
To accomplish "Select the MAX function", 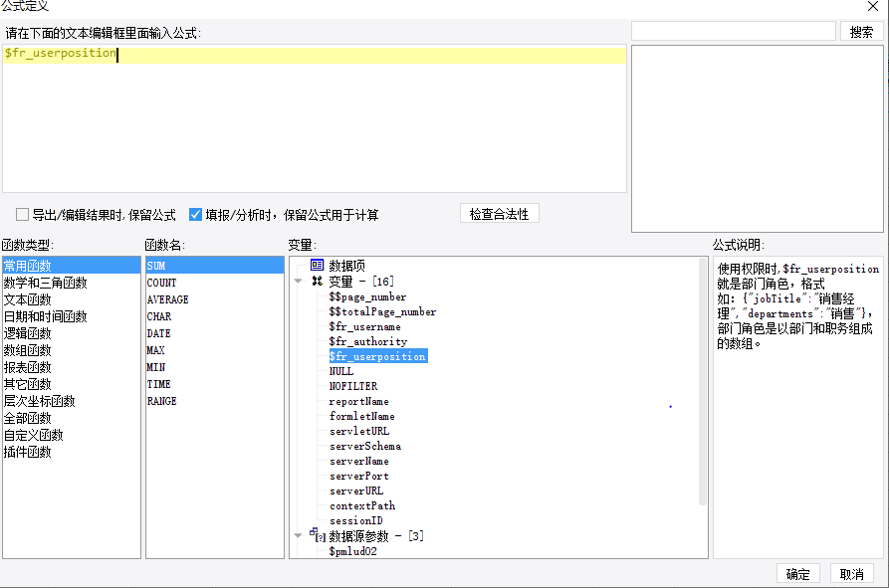I will point(215,350).
